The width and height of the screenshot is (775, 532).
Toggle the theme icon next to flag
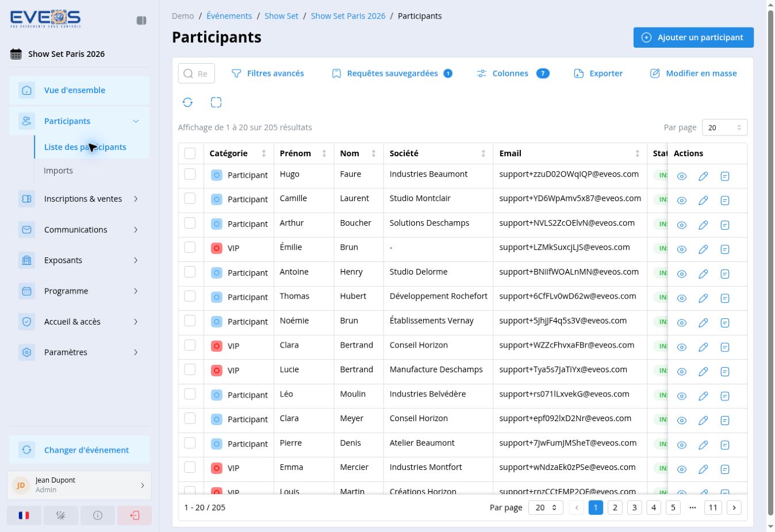61,515
